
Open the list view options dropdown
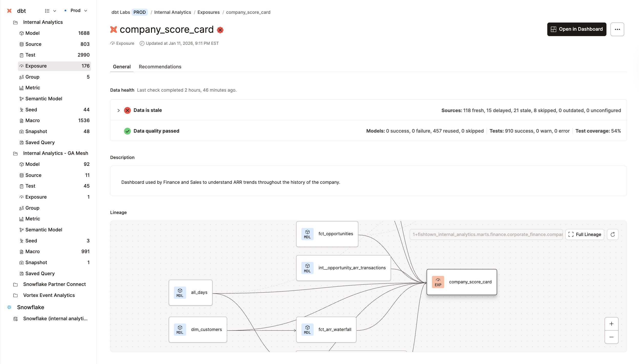(50, 11)
